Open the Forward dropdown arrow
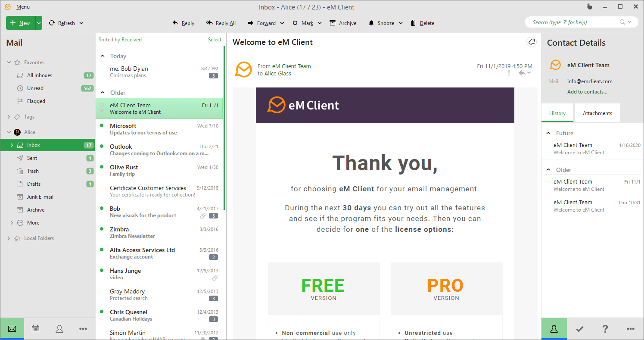This screenshot has width=644, height=340. (282, 23)
